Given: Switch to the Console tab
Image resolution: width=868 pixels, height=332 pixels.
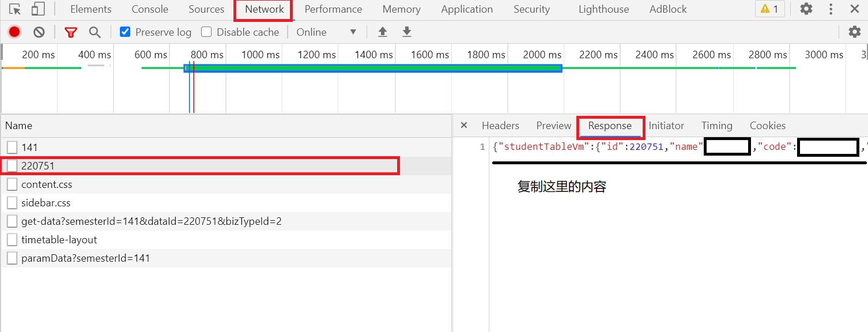Looking at the screenshot, I should click(149, 9).
